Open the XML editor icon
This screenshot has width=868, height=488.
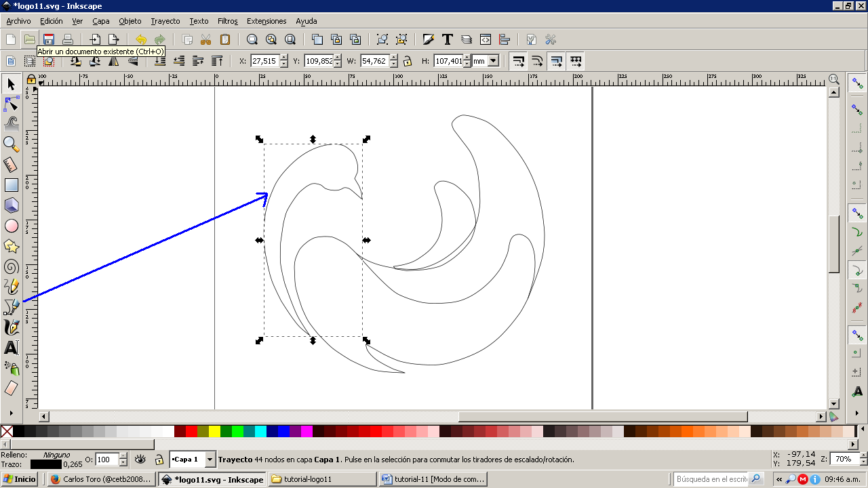(x=485, y=39)
